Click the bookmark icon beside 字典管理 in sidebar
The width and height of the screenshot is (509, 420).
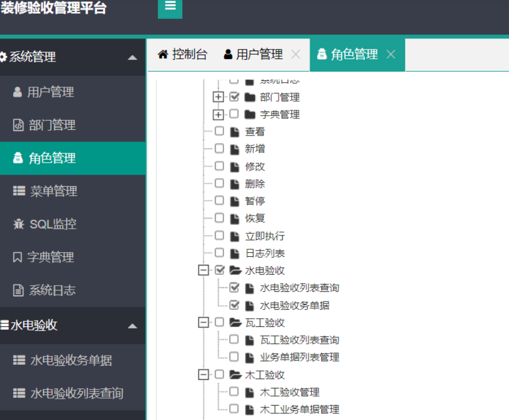(17, 257)
